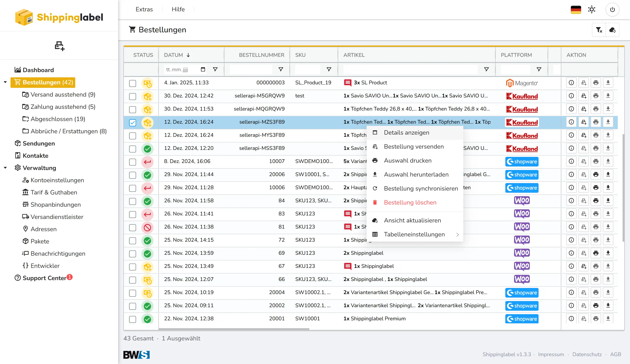
Task: Expand the Tabelleneinstellungen submenu
Action: 415,234
